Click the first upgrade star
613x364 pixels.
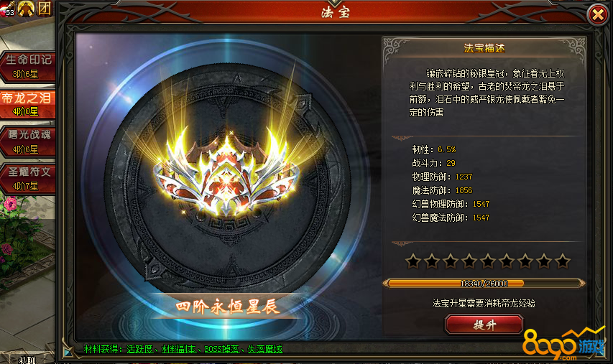(x=412, y=261)
